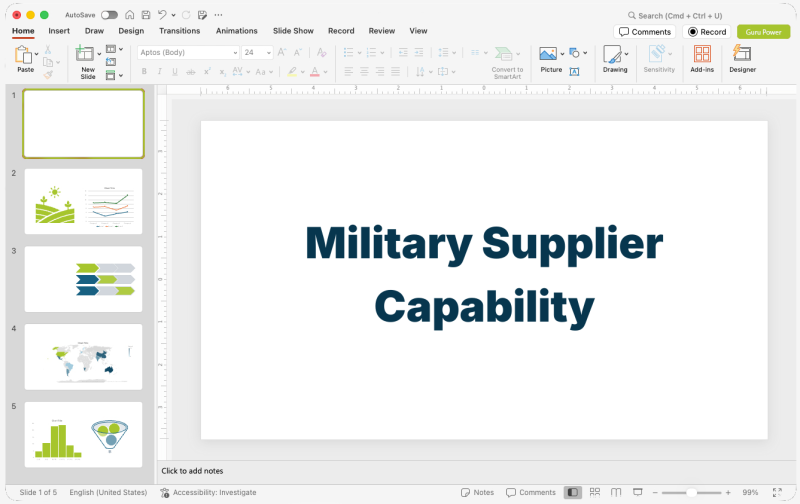This screenshot has width=800, height=504.
Task: Expand the New Slide dropdown arrow
Action: [x=99, y=54]
